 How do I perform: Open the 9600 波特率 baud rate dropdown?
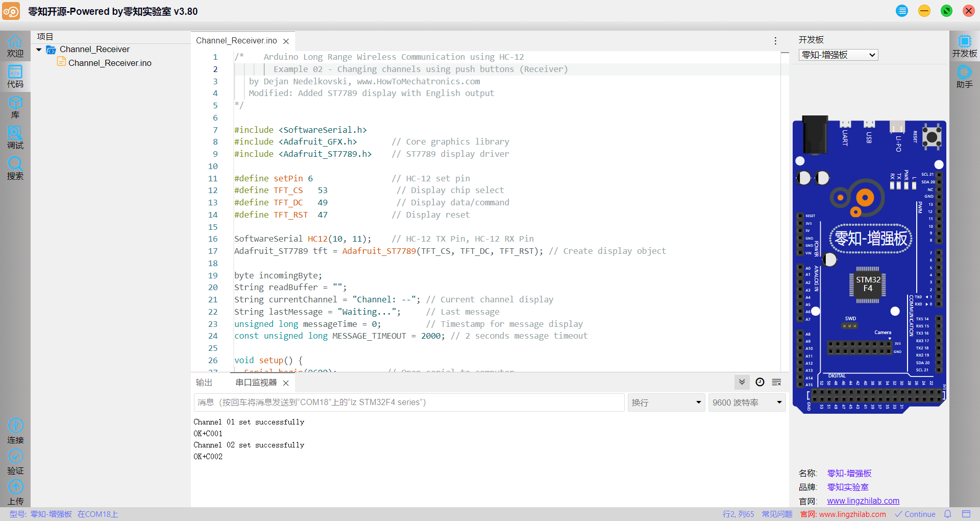pyautogui.click(x=747, y=402)
